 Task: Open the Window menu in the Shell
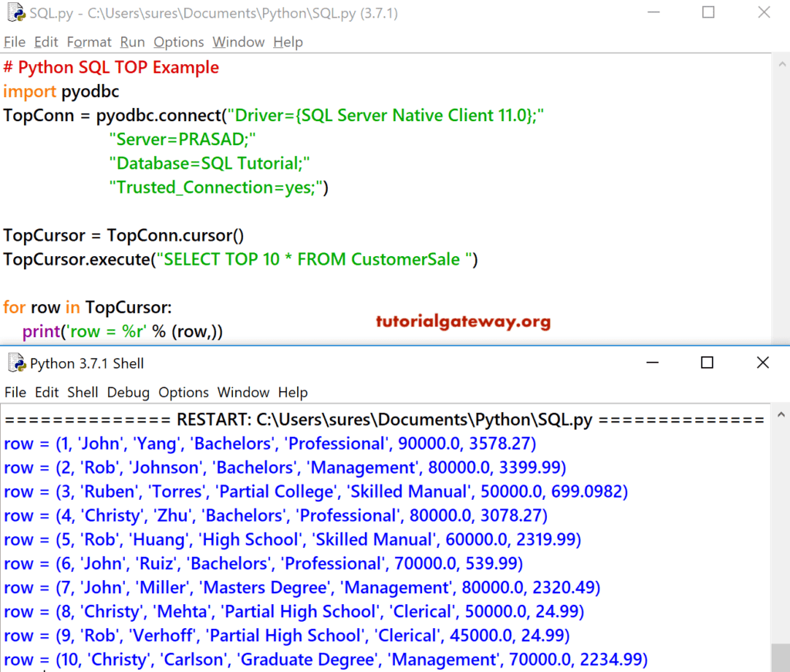(243, 392)
